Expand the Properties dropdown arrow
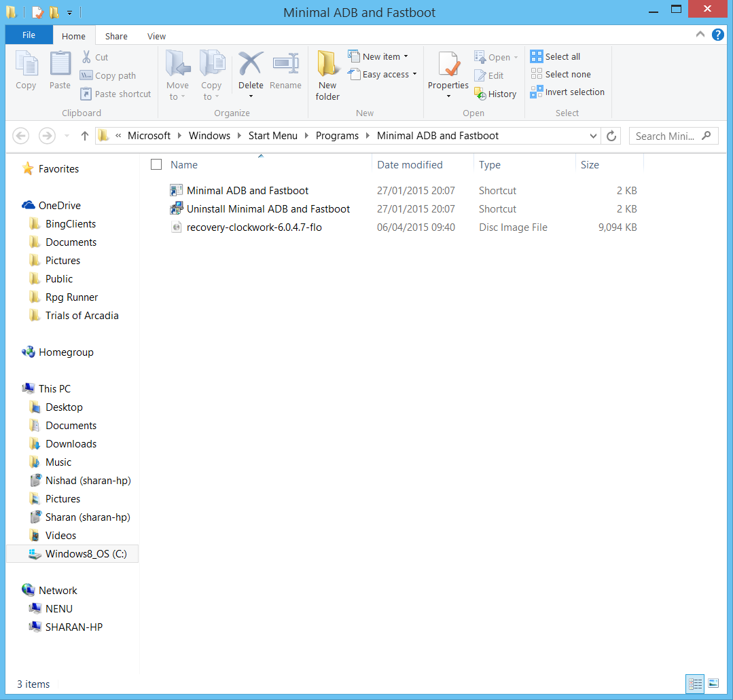This screenshot has height=700, width=733. coord(448,96)
